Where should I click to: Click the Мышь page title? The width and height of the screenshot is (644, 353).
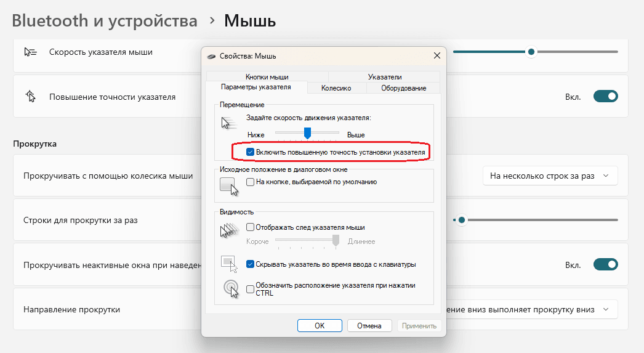coord(250,20)
